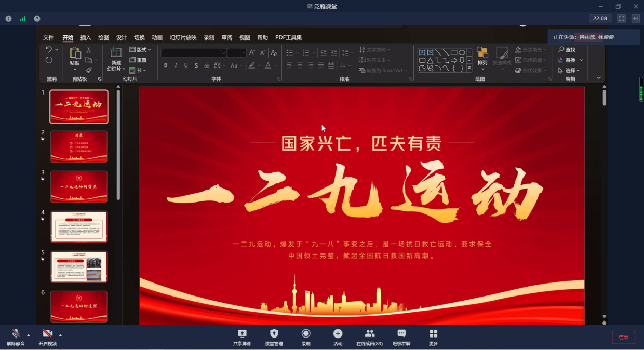Click the red 结束 end button

pos(623,338)
